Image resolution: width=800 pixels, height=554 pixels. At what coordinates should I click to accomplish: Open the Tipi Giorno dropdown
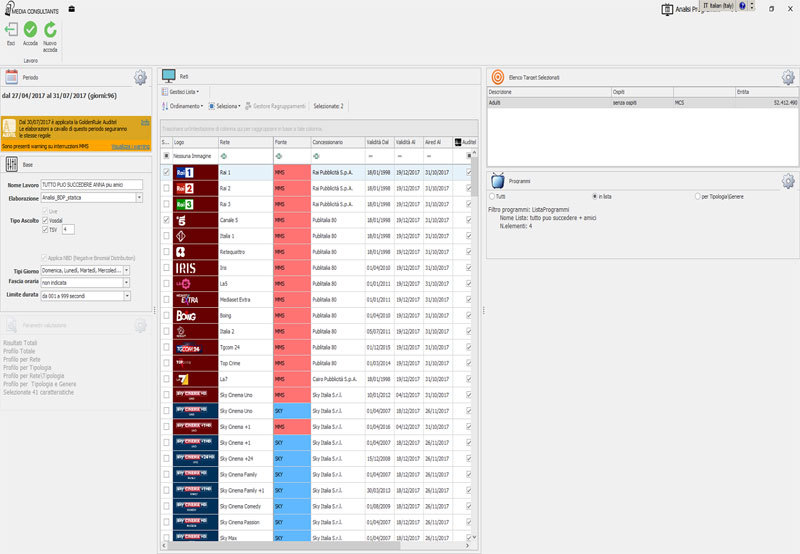tap(127, 270)
